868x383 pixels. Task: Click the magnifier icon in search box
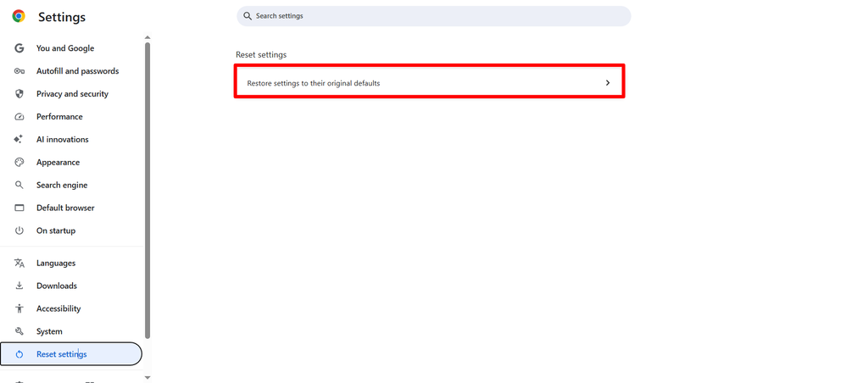coord(248,16)
